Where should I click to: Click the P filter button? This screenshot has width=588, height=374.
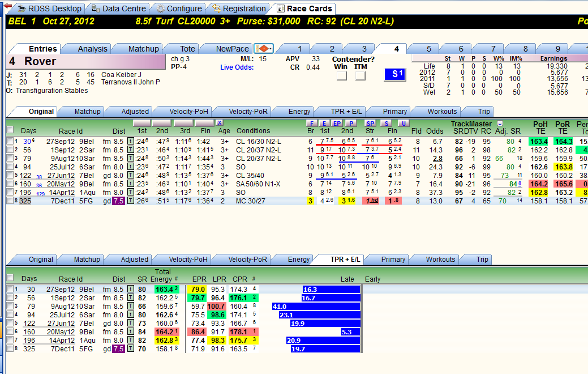pos(351,123)
